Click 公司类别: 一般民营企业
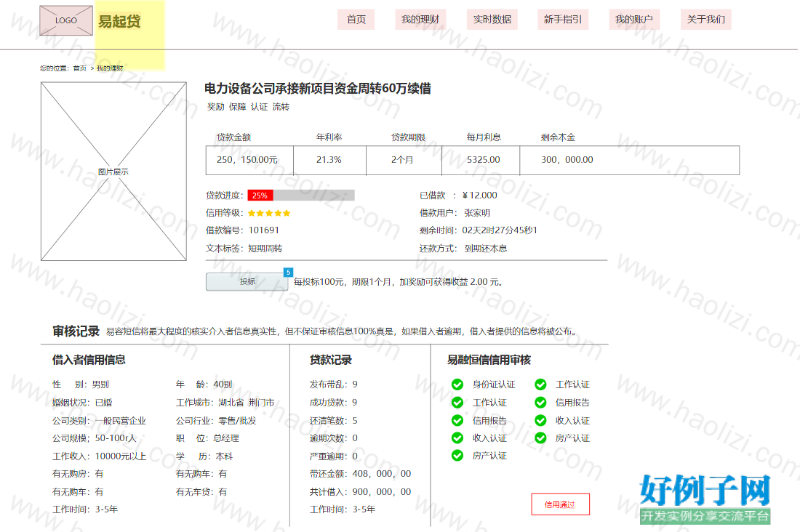Viewport: 800px width, 532px height. point(99,421)
